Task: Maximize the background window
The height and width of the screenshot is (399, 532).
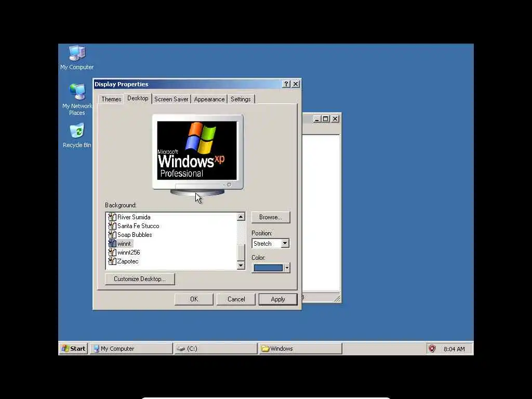Action: click(x=325, y=119)
